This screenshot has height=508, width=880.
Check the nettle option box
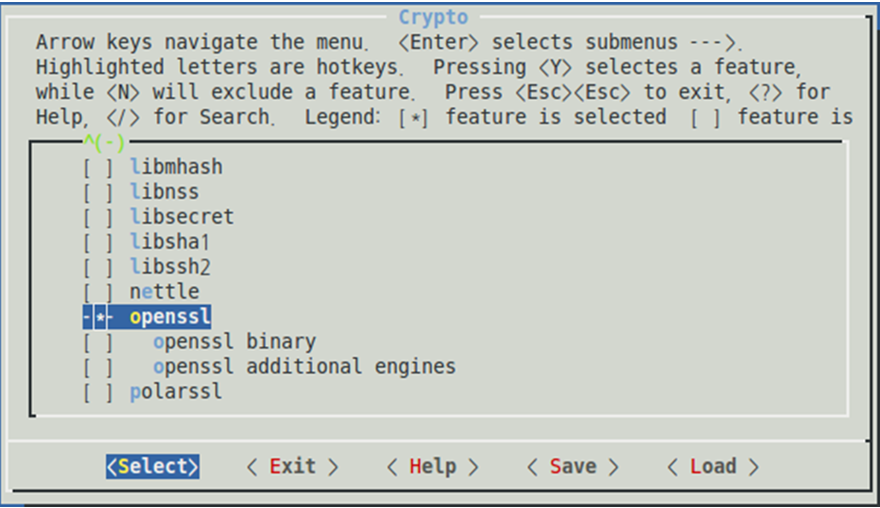[x=98, y=292]
